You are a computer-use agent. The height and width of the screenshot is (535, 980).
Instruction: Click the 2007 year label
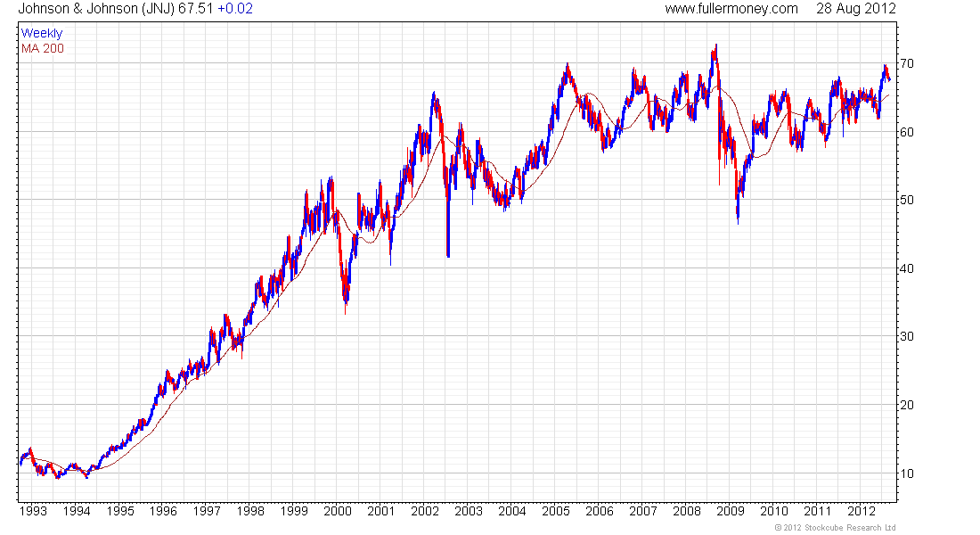pyautogui.click(x=643, y=511)
